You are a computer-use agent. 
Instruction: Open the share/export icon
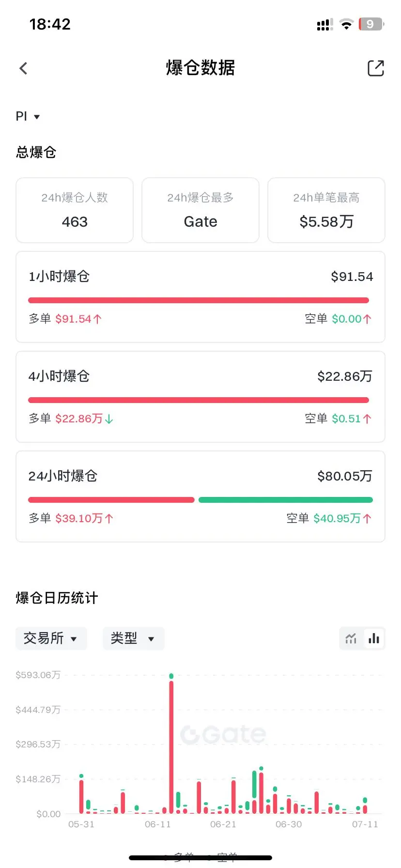click(x=376, y=68)
